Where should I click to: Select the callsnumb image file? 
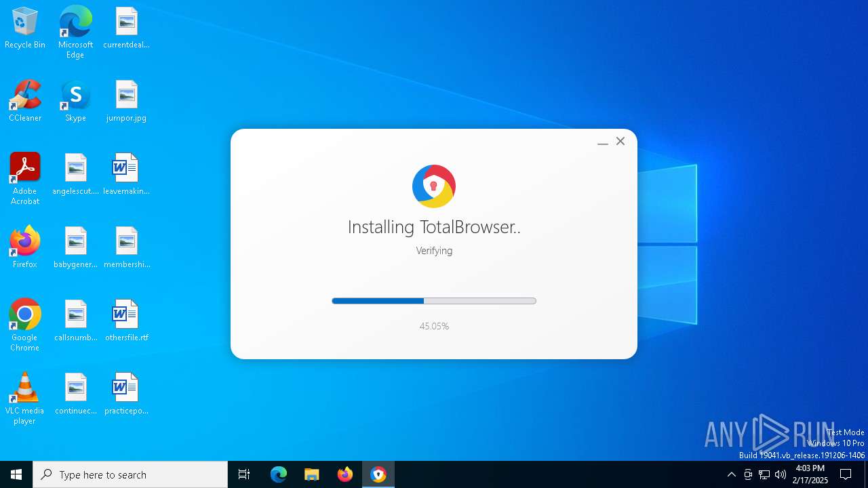coord(75,321)
